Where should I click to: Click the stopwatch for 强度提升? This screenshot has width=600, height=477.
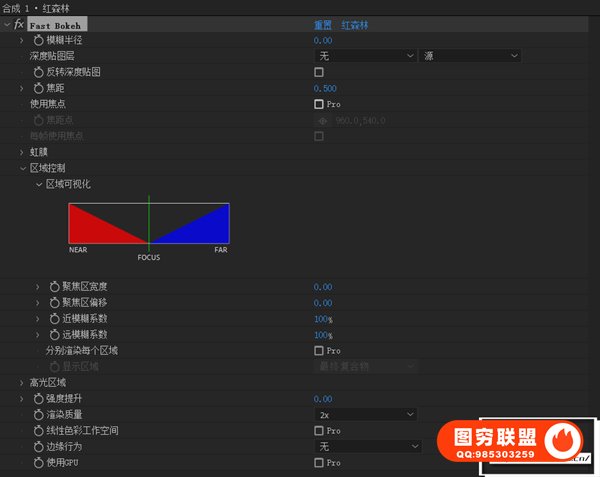tap(38, 399)
